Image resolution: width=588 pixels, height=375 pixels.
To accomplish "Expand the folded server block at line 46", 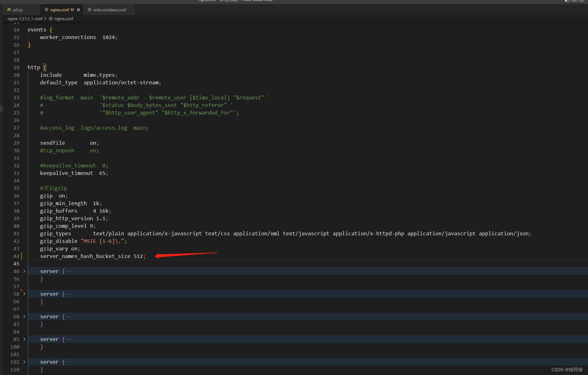I will (24, 271).
